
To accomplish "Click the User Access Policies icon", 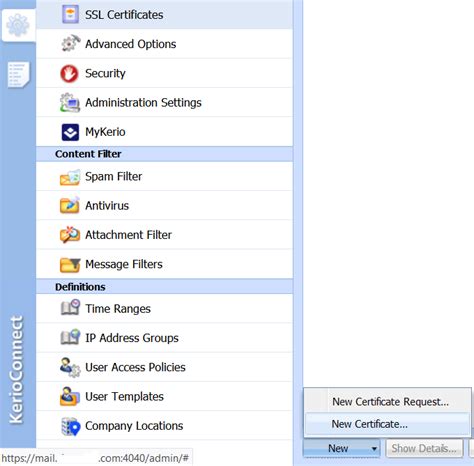I will tap(70, 367).
